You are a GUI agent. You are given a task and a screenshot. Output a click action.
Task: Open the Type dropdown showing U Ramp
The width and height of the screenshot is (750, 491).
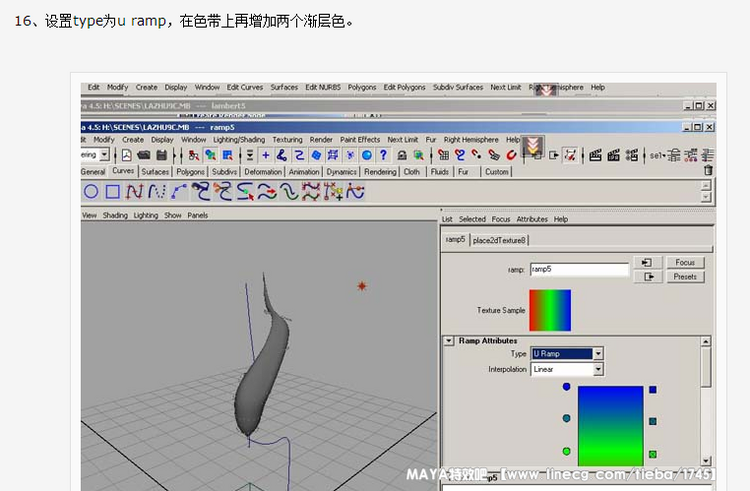(x=567, y=354)
